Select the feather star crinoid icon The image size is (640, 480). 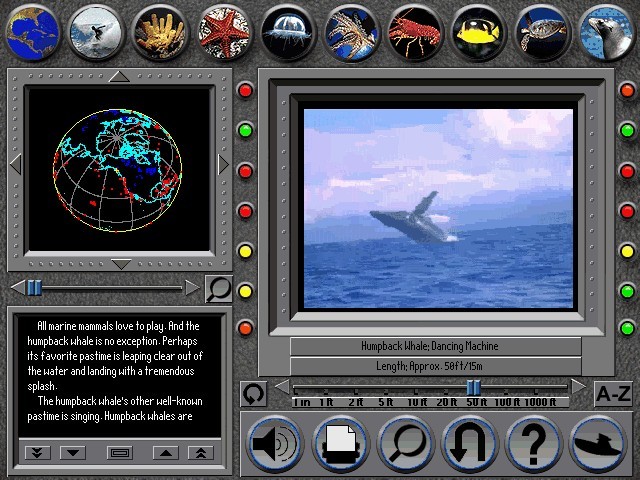click(x=351, y=33)
